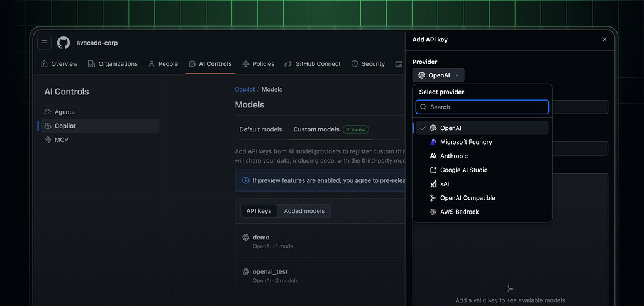Choose AWS Bedrock from the provider list
644x306 pixels.
pyautogui.click(x=482, y=212)
